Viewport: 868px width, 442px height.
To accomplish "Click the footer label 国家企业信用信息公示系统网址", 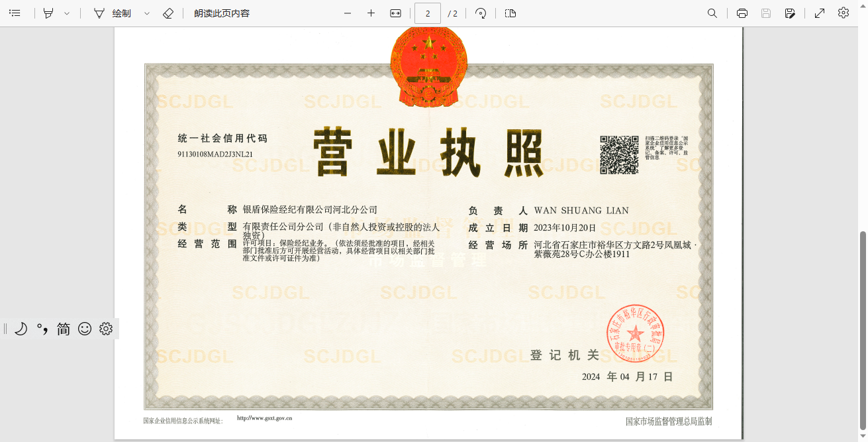I will pyautogui.click(x=183, y=421).
